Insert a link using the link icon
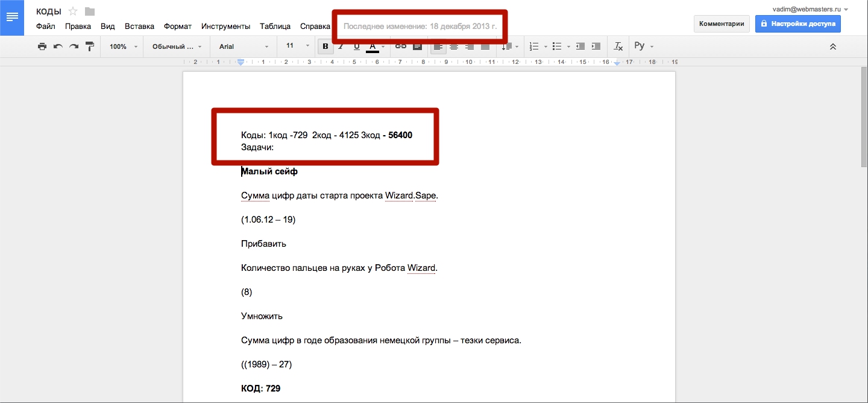The width and height of the screenshot is (868, 403). pyautogui.click(x=401, y=46)
